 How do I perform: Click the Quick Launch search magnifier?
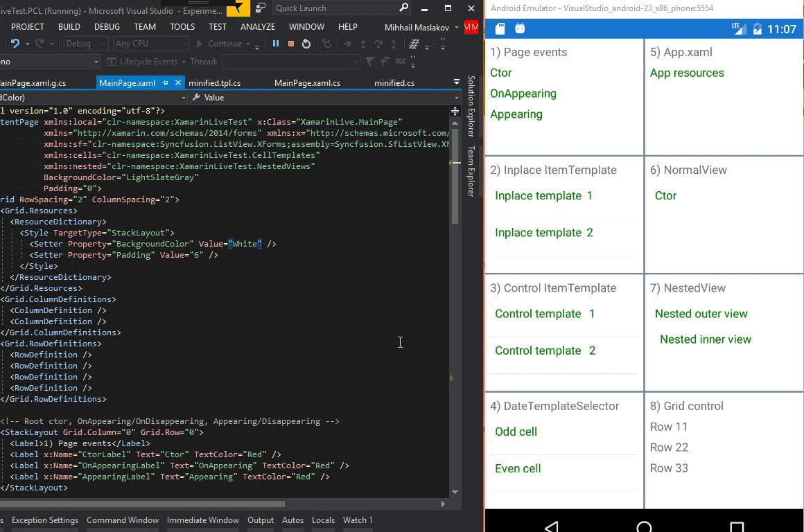(403, 8)
